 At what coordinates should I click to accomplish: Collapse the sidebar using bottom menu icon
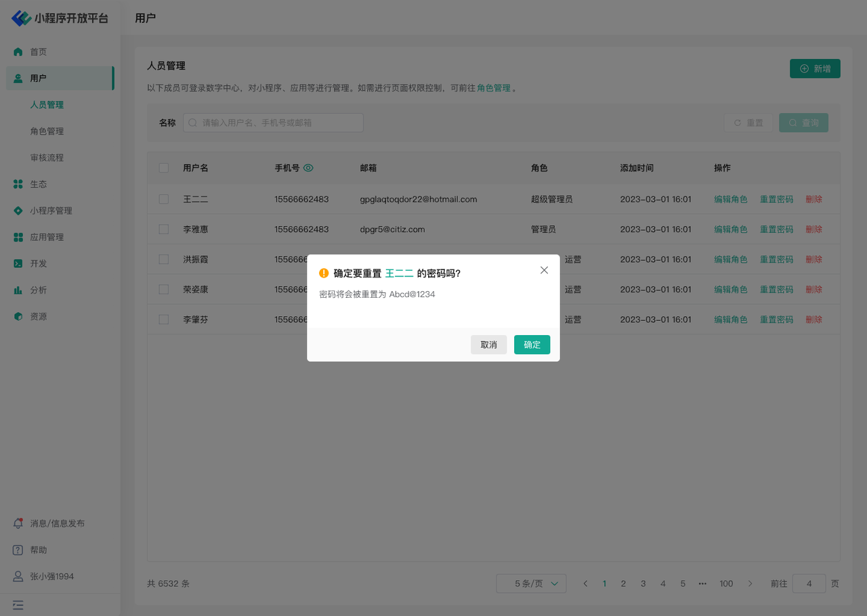coord(18,605)
